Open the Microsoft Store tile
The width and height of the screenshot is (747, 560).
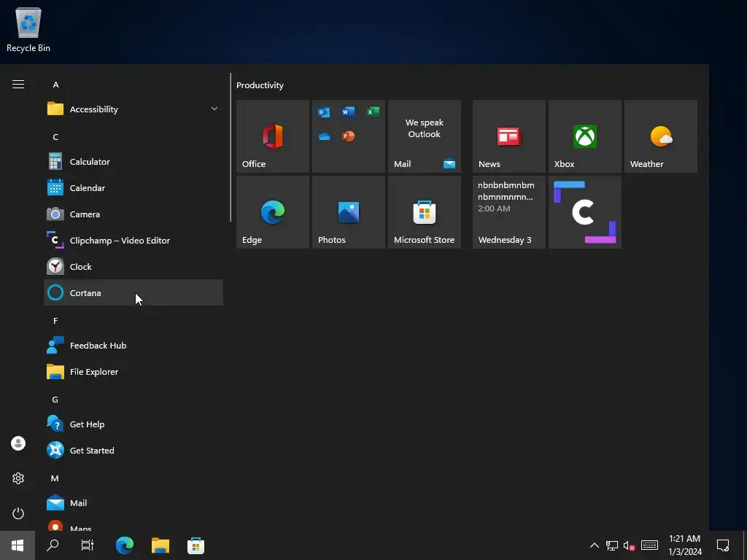(424, 212)
